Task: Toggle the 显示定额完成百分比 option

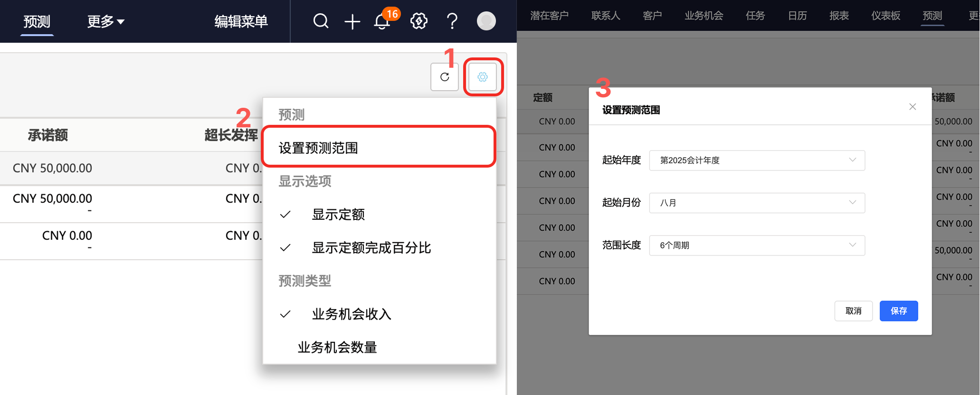Action: click(371, 248)
